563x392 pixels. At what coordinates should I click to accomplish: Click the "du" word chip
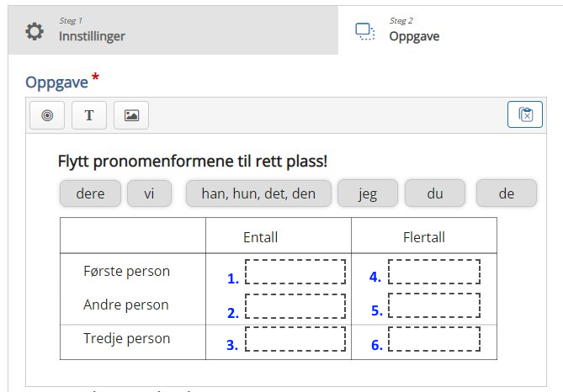point(435,193)
